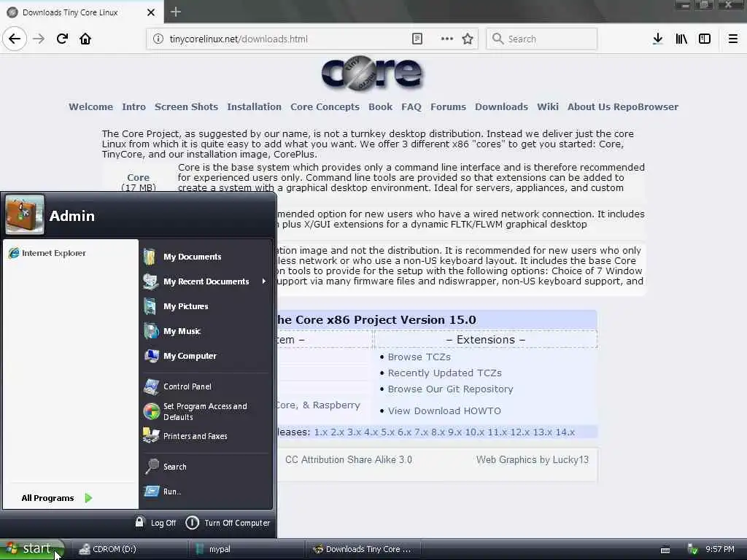Image resolution: width=747 pixels, height=560 pixels.
Task: Open My Documents from Start menu
Action: [206, 257]
